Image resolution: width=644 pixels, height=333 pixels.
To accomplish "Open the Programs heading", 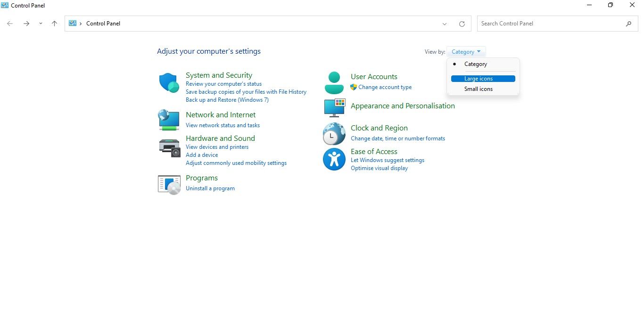I will click(x=202, y=178).
